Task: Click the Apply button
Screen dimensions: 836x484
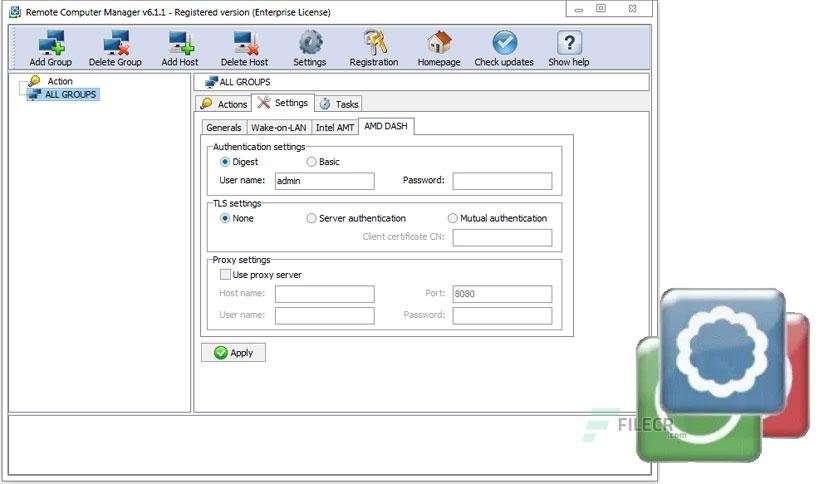Action: (x=234, y=352)
